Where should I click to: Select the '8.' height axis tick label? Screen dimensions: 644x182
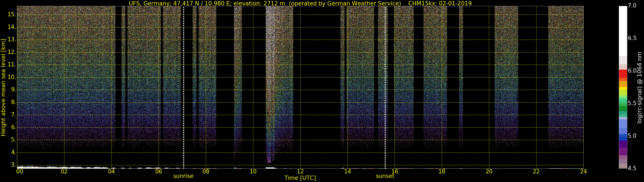pyautogui.click(x=13, y=102)
